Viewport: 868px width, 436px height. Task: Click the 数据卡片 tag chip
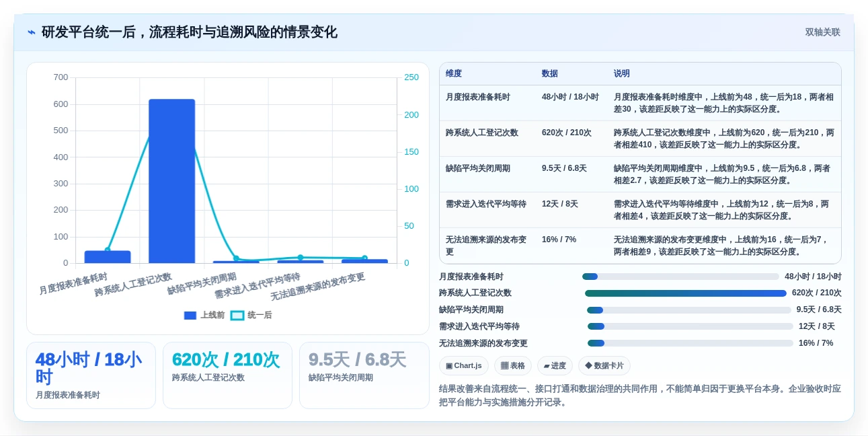[604, 365]
